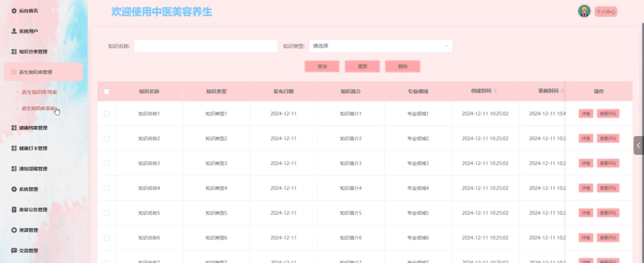
Task: Click the user avatar in the header
Action: click(x=584, y=11)
